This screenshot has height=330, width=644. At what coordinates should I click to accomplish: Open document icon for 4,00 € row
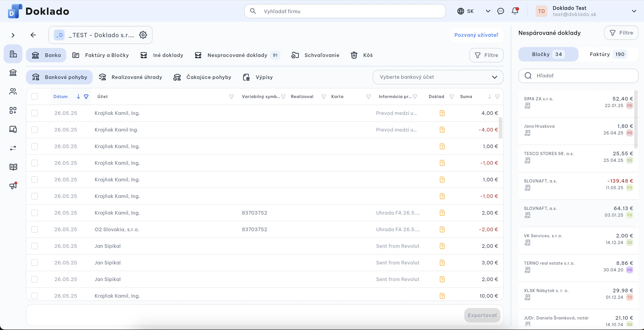(442, 113)
